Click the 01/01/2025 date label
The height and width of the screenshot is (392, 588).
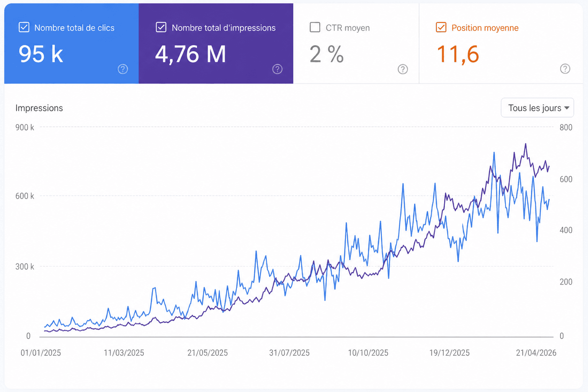coord(41,353)
